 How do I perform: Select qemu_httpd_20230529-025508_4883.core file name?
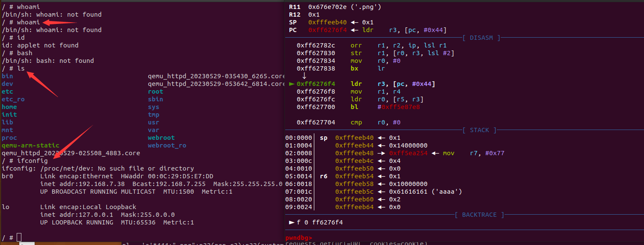click(71, 153)
